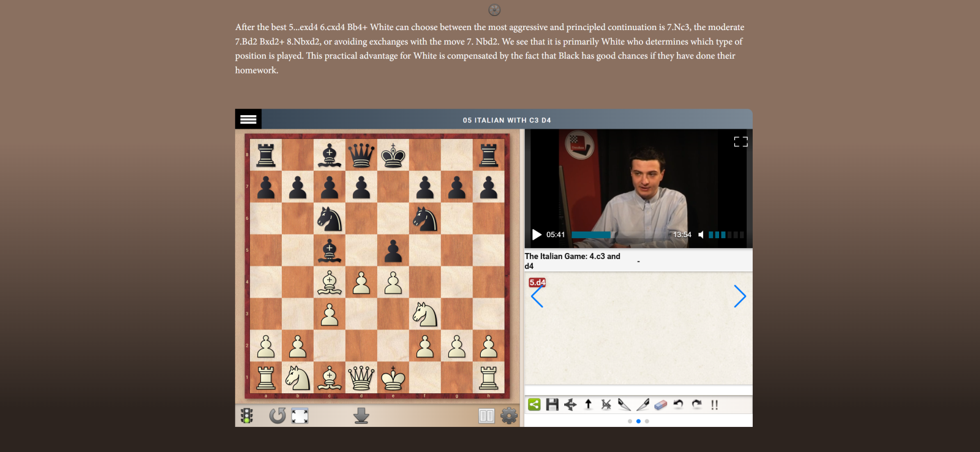Toggle the video mute speaker icon
980x452 pixels.
(701, 235)
